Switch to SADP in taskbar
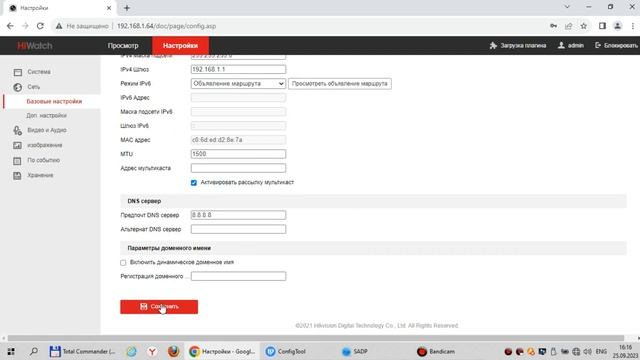 [x=355, y=351]
